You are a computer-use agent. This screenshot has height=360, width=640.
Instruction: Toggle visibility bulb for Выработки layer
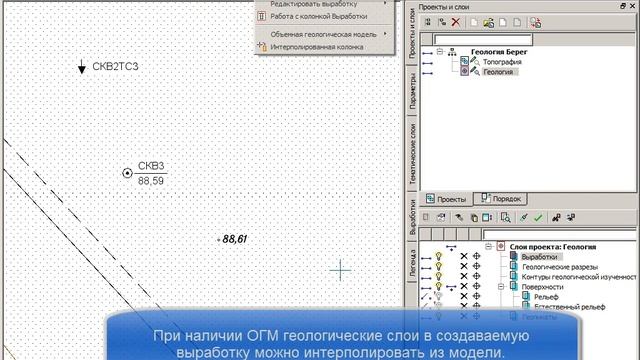click(439, 256)
